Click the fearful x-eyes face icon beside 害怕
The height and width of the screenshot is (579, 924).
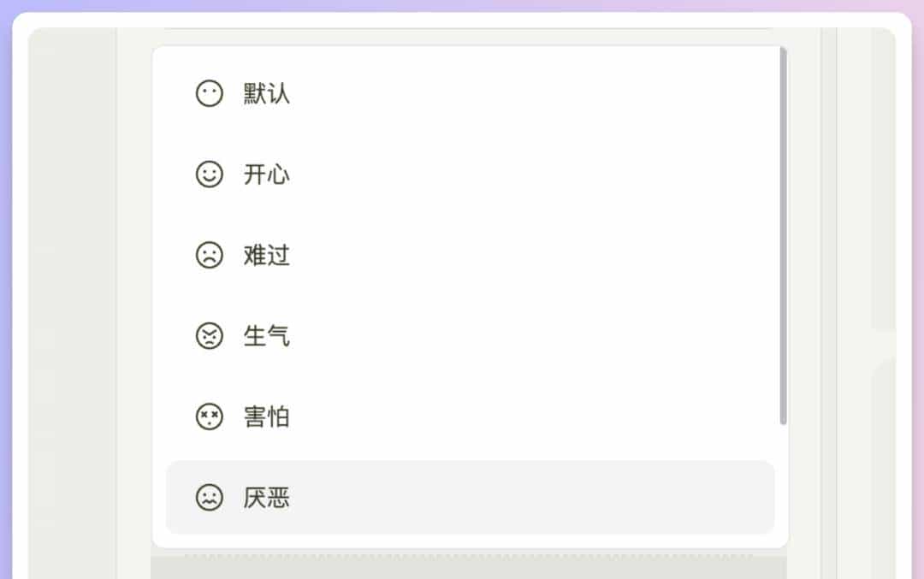coord(207,417)
